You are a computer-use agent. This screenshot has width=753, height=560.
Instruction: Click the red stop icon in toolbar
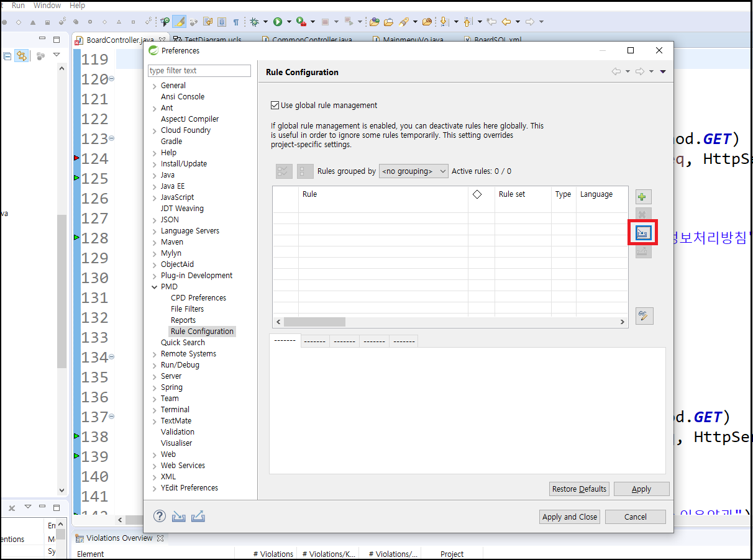[325, 22]
